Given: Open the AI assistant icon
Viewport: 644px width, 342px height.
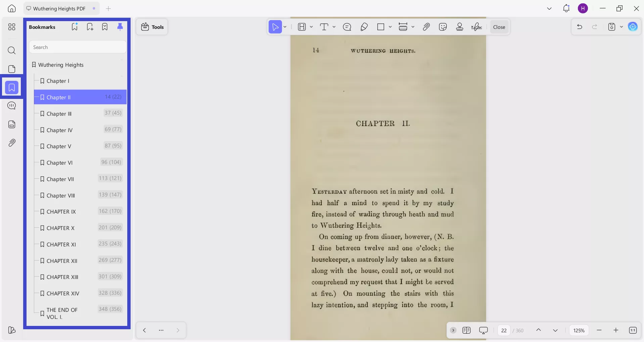Looking at the screenshot, I should point(633,27).
